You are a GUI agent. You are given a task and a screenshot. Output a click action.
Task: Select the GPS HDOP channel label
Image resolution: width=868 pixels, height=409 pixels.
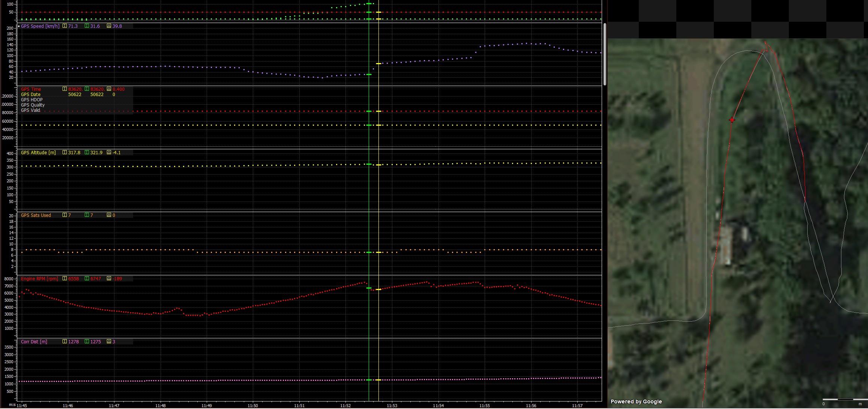[x=32, y=99]
